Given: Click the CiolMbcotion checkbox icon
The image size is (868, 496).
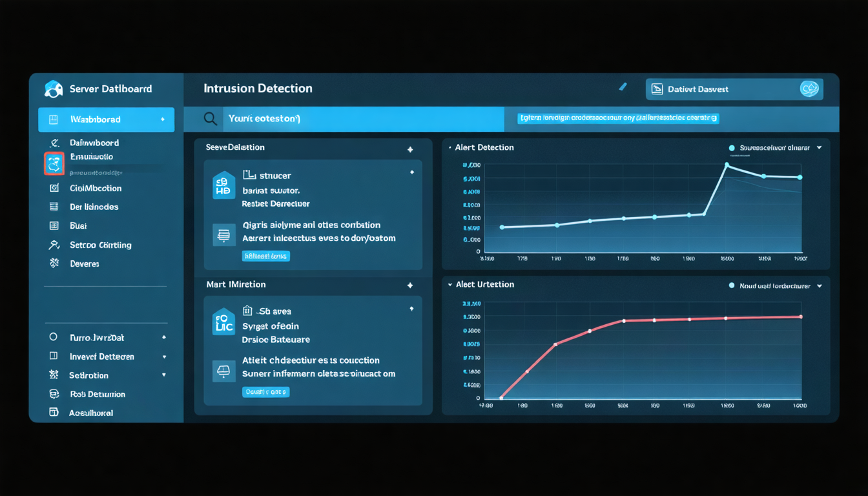Looking at the screenshot, I should tap(54, 189).
